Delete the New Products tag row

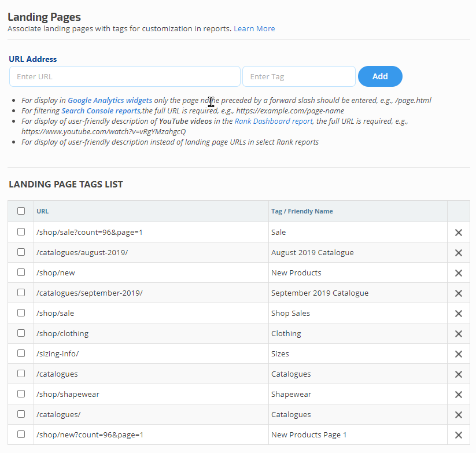click(458, 273)
